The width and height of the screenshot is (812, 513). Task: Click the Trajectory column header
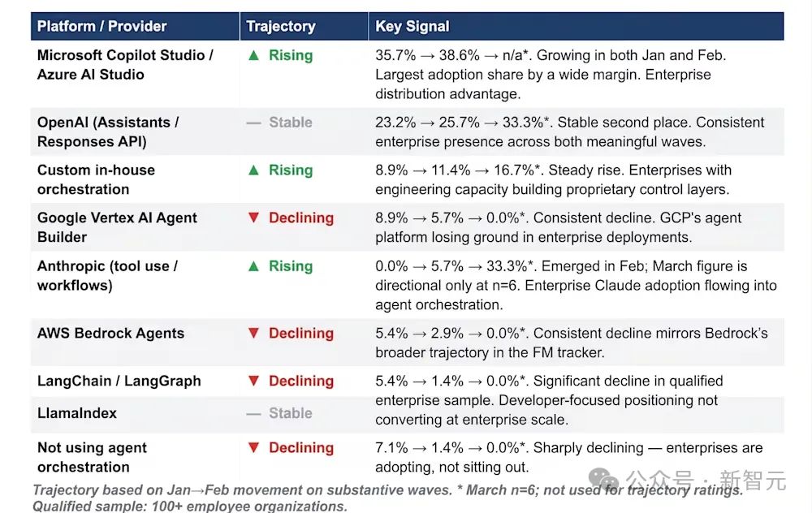pos(280,27)
